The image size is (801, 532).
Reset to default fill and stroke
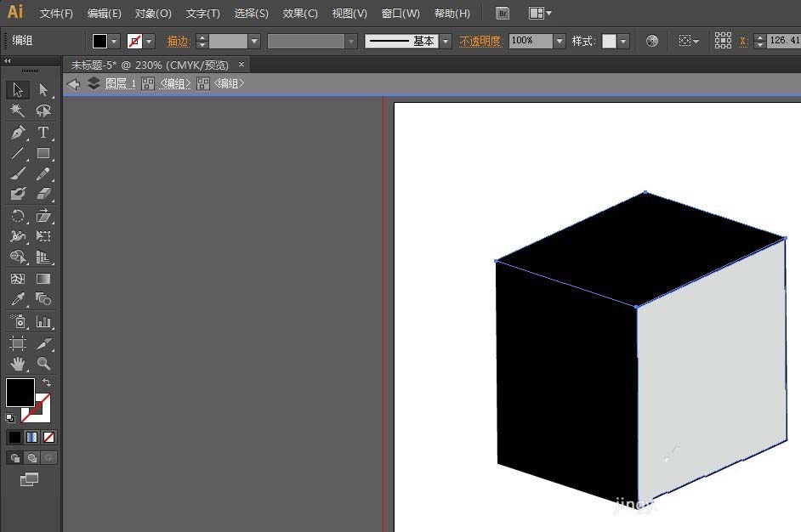click(10, 417)
